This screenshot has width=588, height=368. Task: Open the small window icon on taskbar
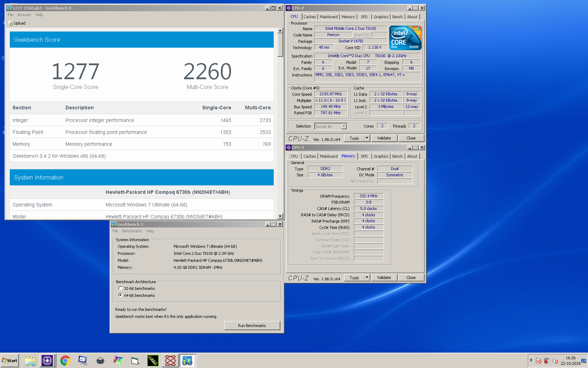(135, 360)
